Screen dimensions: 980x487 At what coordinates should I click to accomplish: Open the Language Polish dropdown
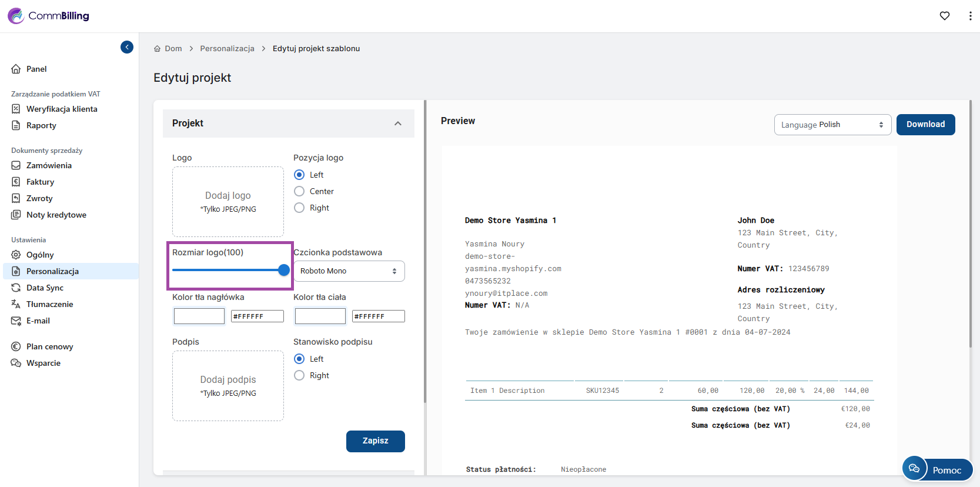tap(832, 125)
